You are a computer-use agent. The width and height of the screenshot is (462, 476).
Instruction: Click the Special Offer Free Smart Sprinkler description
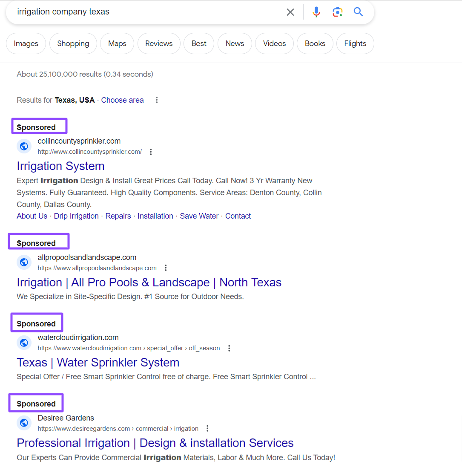coord(166,377)
